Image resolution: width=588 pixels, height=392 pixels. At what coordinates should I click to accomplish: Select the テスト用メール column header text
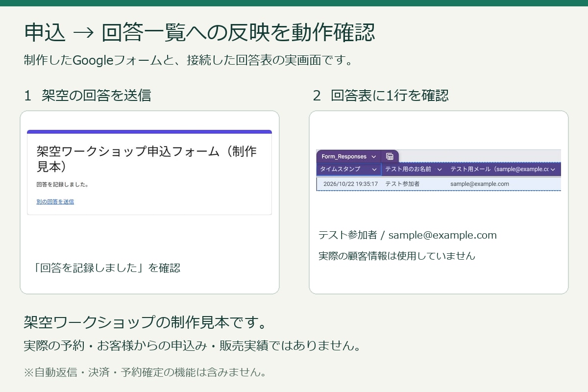(499, 169)
